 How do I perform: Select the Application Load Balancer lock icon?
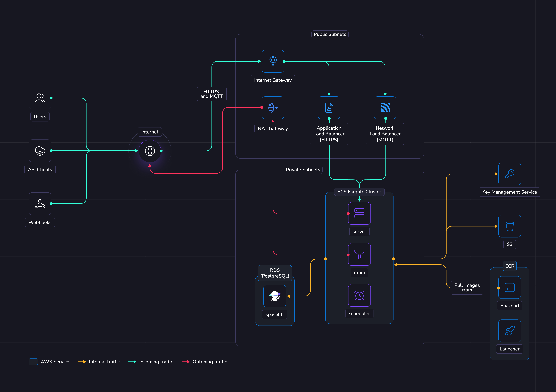coord(329,108)
